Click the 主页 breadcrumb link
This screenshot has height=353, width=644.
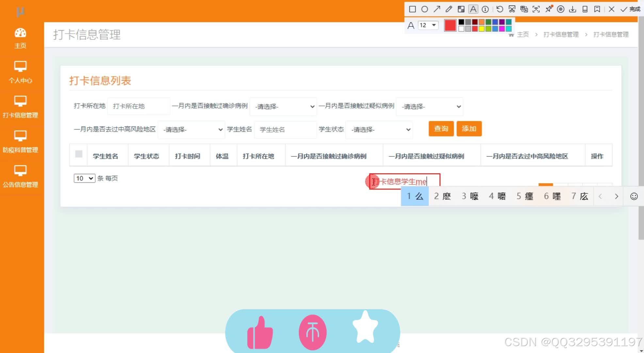click(x=523, y=34)
